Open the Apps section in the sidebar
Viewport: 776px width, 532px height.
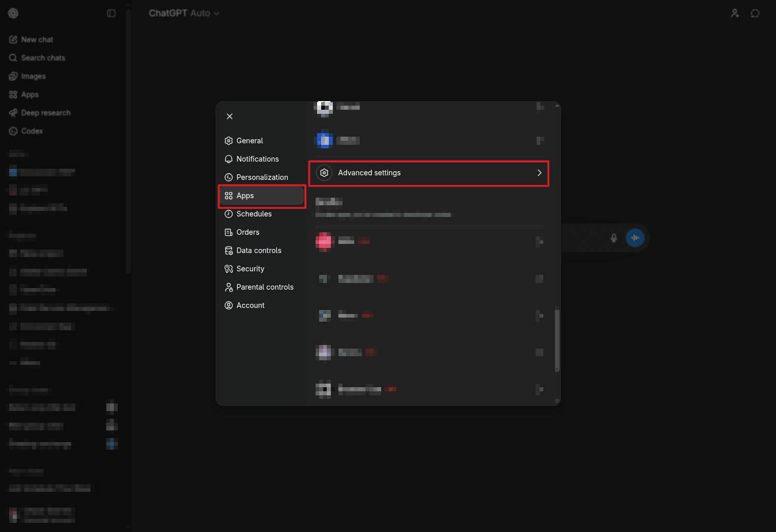(x=29, y=94)
